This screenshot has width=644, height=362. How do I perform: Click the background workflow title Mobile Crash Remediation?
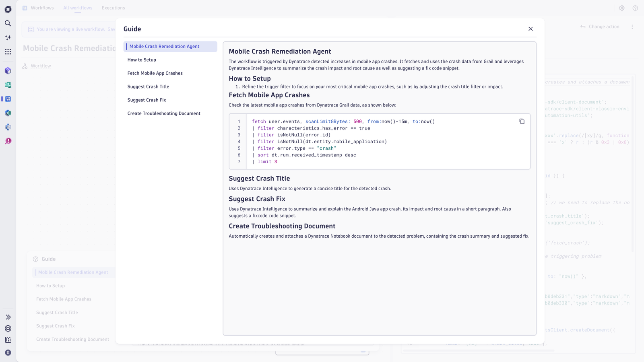[69, 48]
